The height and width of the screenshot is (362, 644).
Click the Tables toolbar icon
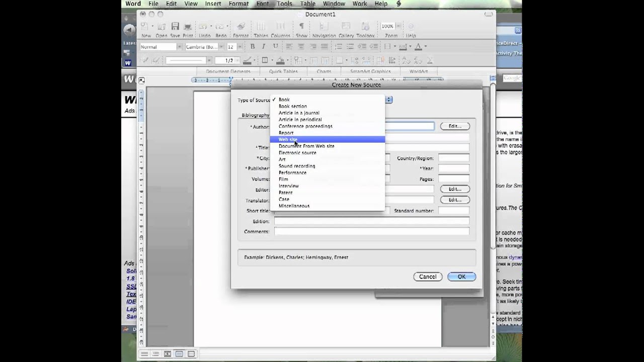[261, 27]
